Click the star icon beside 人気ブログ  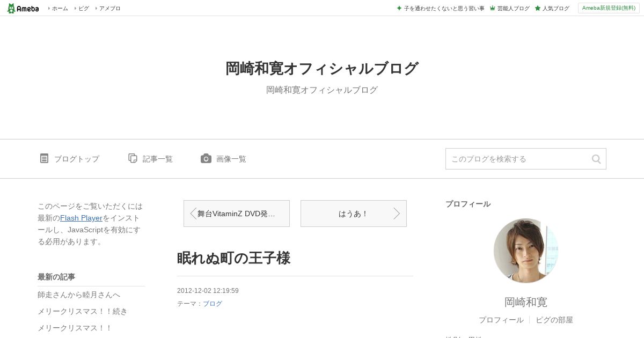click(538, 9)
